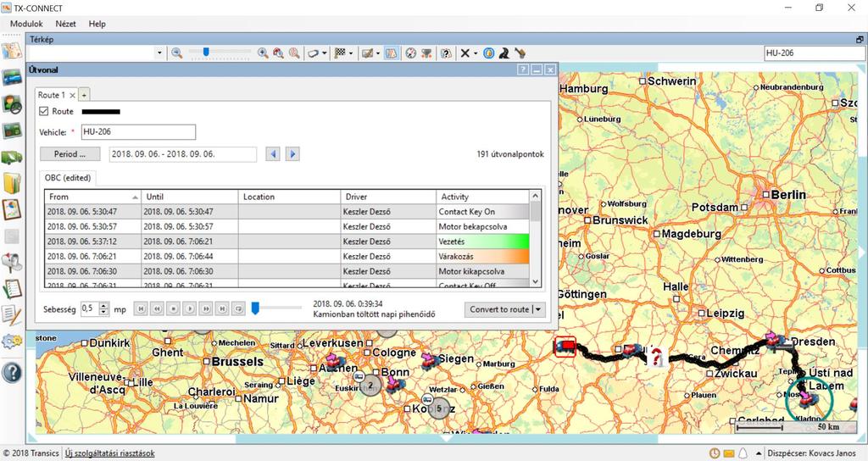Expand the checkered flag route dropdown
The height and width of the screenshot is (461, 868).
tap(351, 53)
